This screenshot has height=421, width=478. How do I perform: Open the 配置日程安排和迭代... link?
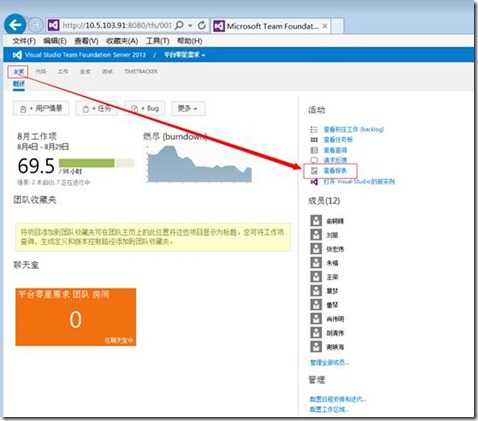tap(338, 399)
